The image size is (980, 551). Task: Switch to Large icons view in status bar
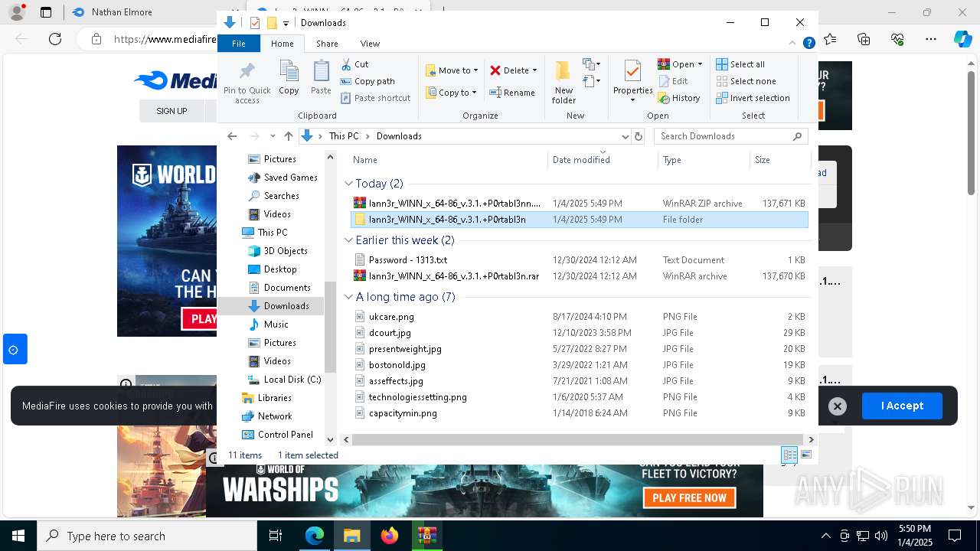805,455
